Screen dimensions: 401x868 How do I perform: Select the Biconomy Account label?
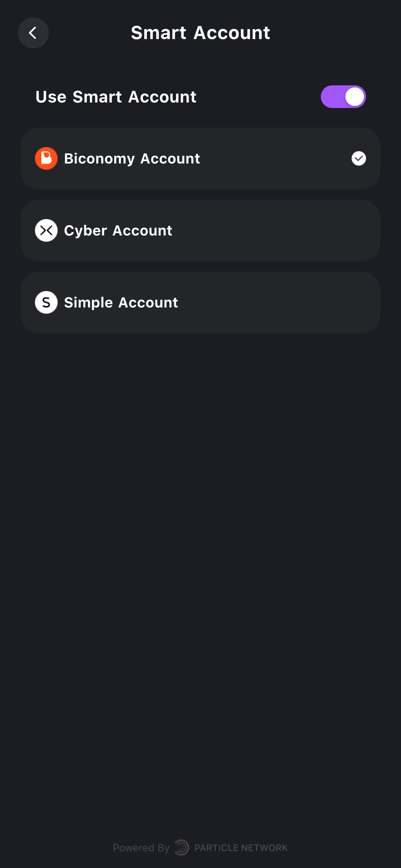132,159
